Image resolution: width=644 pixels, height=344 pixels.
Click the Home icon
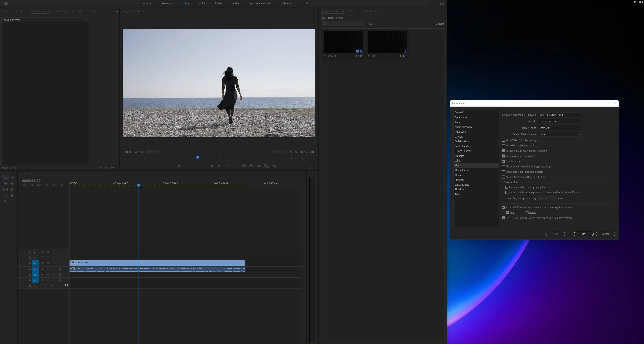point(6,3)
